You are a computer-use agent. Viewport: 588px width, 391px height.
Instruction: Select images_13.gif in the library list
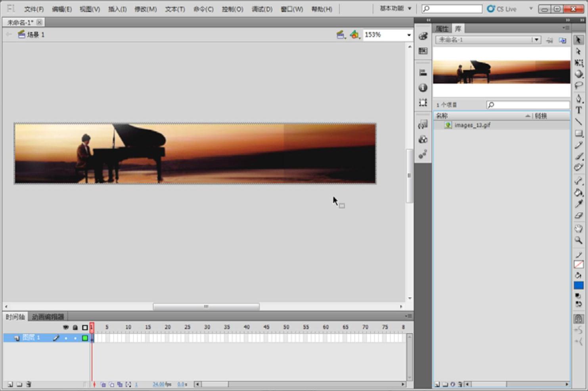click(472, 125)
